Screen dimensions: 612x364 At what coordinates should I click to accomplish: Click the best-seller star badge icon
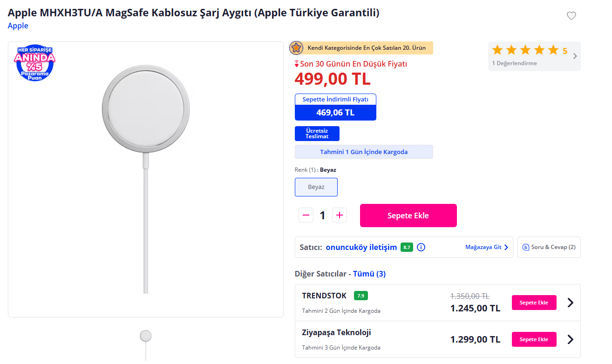click(x=296, y=48)
